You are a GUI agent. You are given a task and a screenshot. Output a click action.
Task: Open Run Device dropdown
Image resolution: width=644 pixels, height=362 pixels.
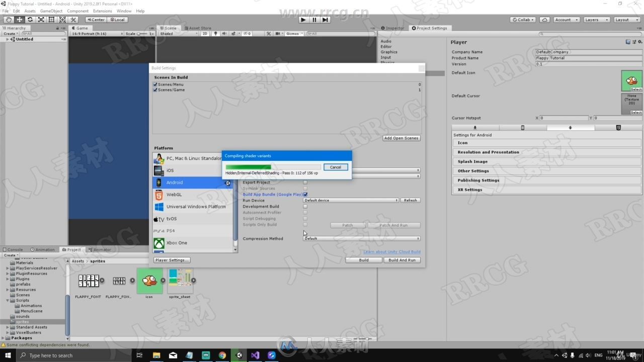pos(351,200)
